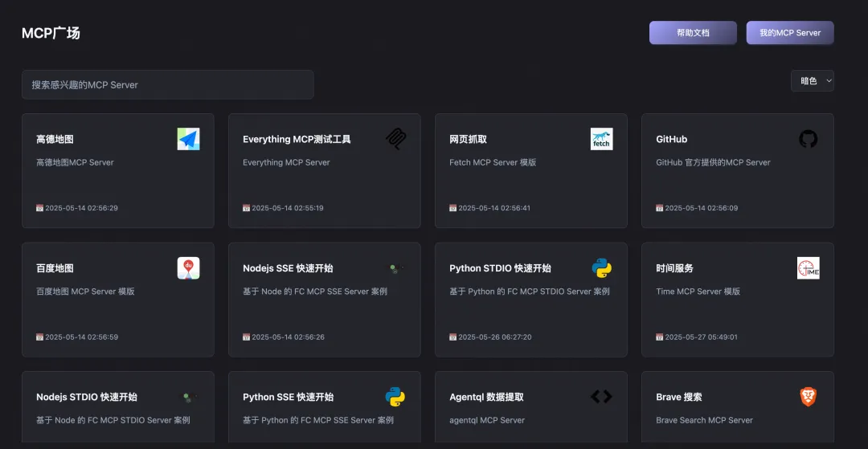Click the Python logo on the Python STDIO card
Screen dimensions: 868x449
(602, 267)
